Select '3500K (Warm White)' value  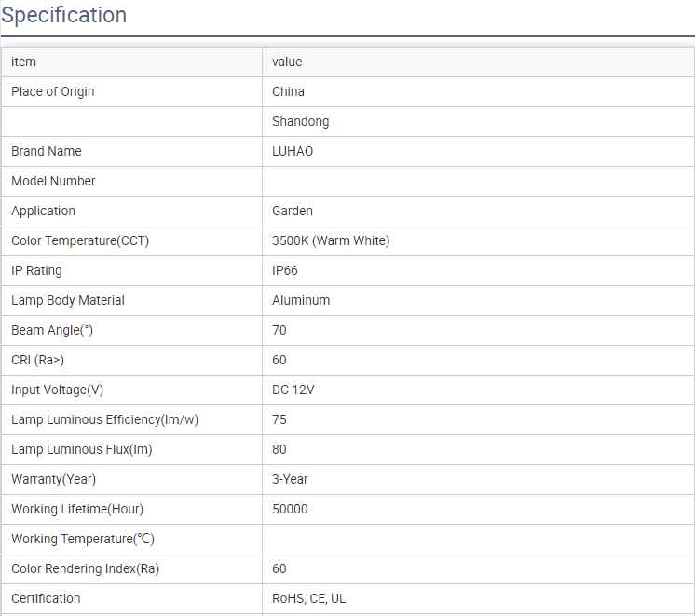(331, 240)
